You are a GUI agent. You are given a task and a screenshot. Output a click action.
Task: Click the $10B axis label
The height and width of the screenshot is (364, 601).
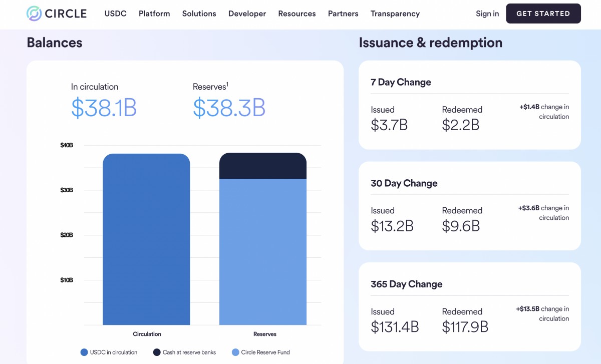pyautogui.click(x=67, y=280)
